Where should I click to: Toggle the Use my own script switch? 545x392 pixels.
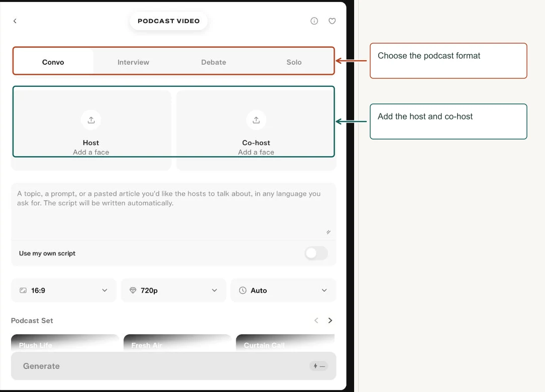coord(316,253)
